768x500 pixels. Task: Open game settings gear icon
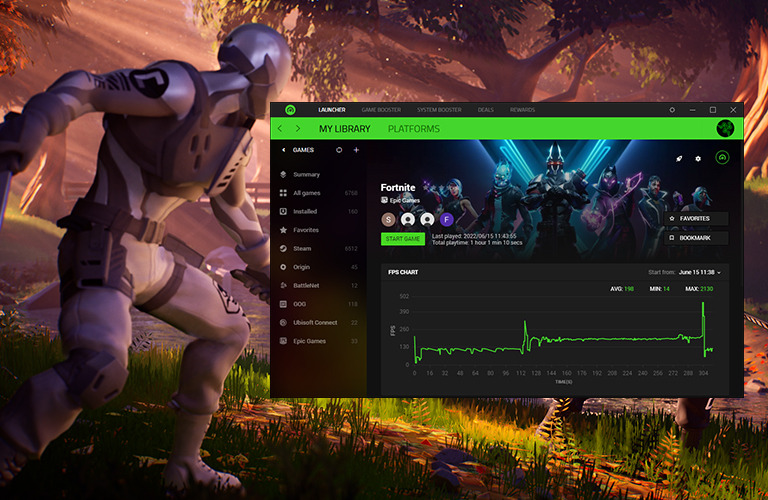click(x=698, y=158)
